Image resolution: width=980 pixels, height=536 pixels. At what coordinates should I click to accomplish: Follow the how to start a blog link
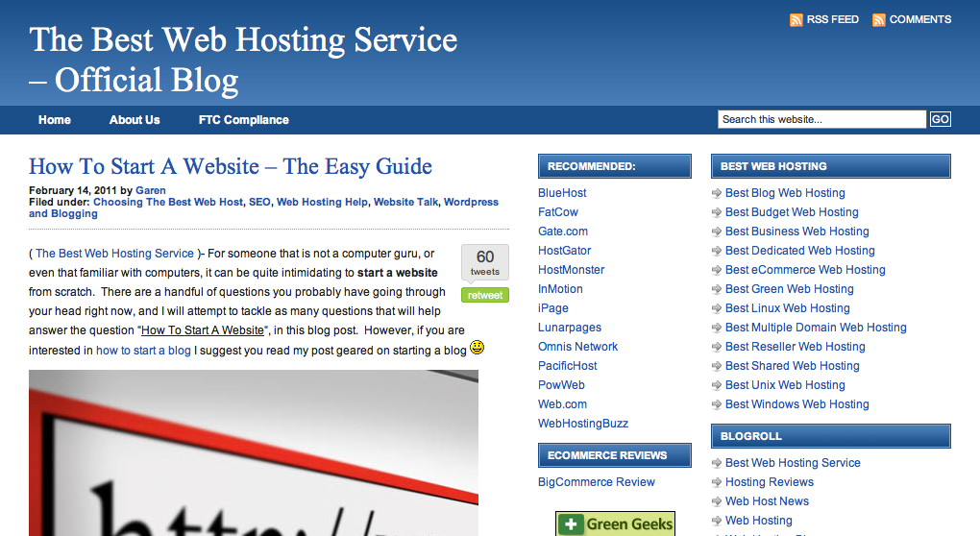(143, 350)
